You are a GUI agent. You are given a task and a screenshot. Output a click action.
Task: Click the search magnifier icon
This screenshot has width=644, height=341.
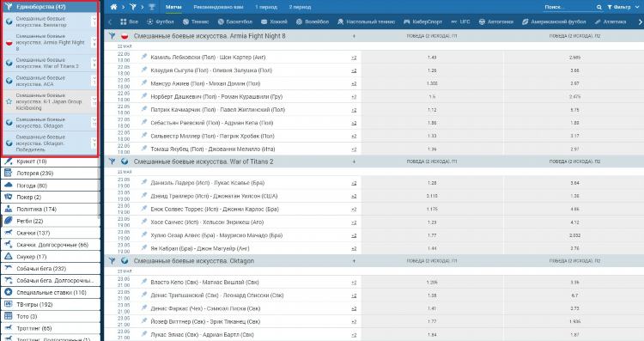(x=598, y=7)
